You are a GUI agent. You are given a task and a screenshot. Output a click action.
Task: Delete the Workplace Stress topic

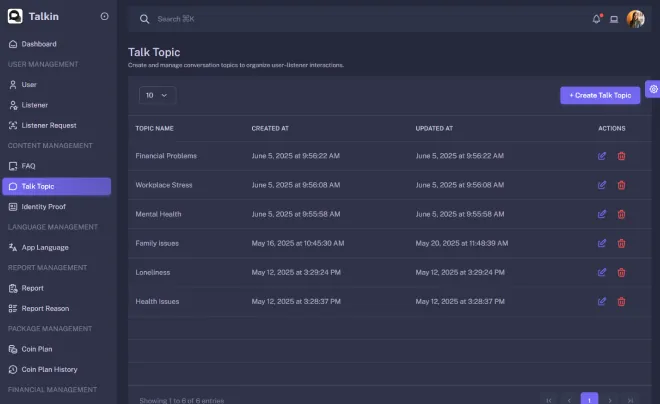click(621, 185)
